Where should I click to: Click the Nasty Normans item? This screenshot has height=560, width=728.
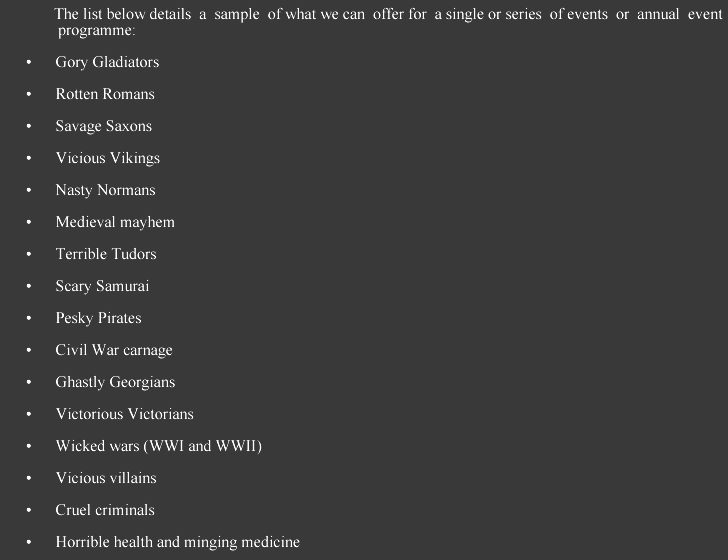click(105, 190)
